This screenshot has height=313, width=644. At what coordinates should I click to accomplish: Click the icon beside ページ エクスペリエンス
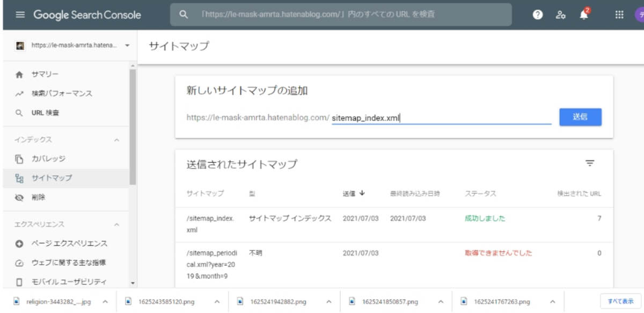click(x=19, y=243)
